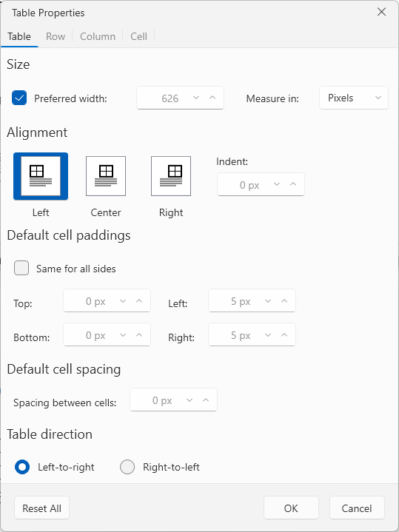The height and width of the screenshot is (532, 399).
Task: Switch to the Column tab
Action: pos(98,36)
